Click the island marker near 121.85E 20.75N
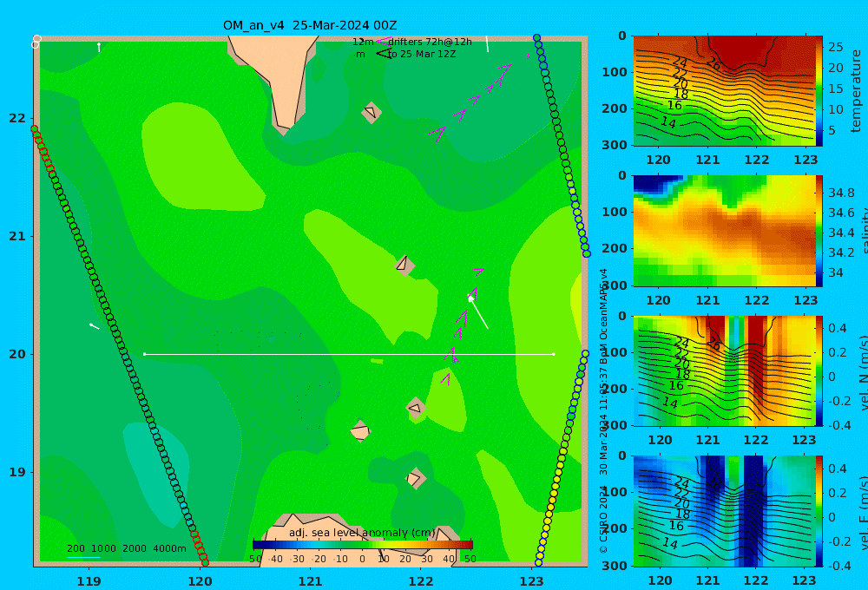This screenshot has width=868, height=590. click(404, 265)
